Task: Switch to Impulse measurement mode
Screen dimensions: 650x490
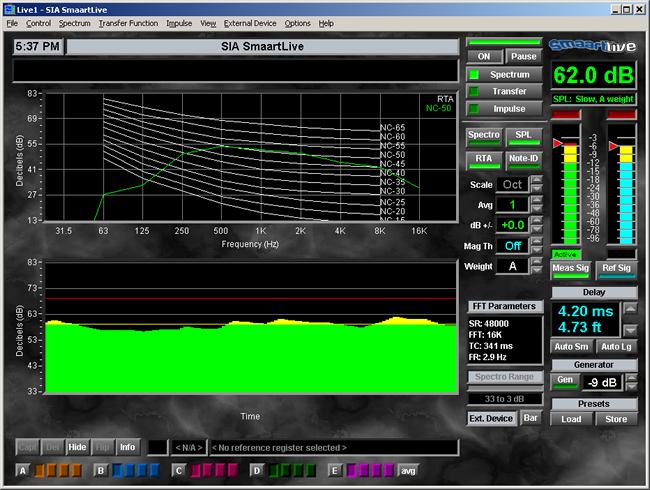Action: tap(504, 109)
